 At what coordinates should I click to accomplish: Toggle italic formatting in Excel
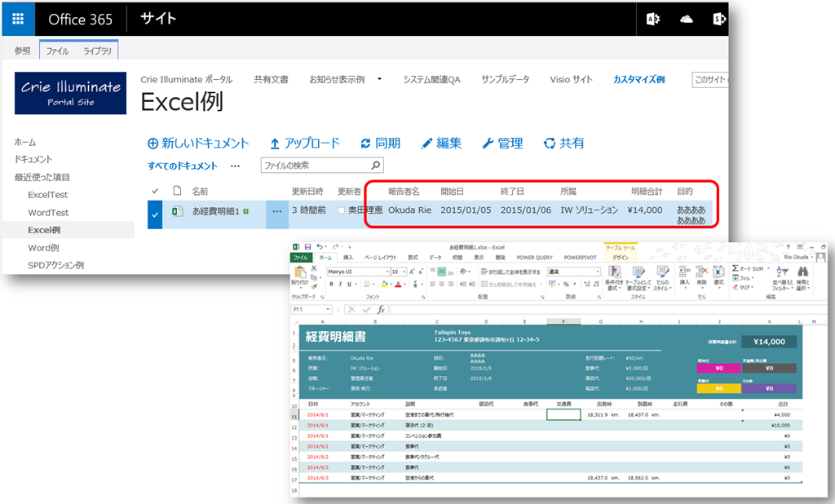(340, 284)
